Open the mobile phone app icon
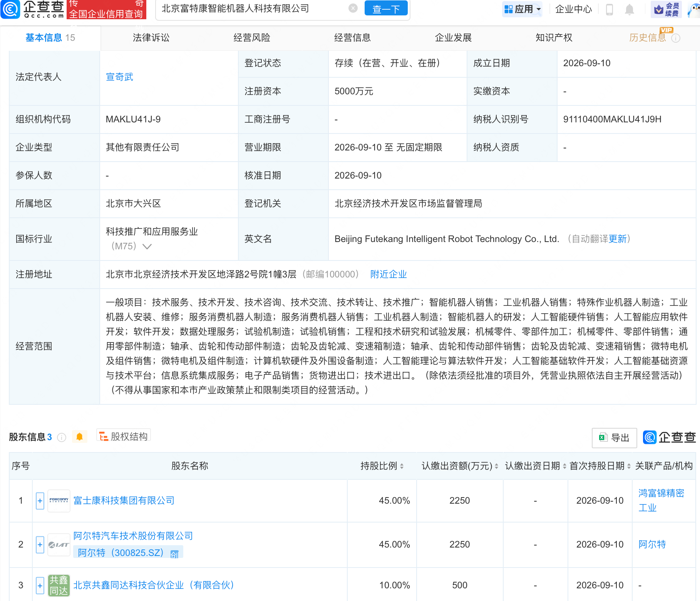The width and height of the screenshot is (700, 601). pyautogui.click(x=609, y=9)
